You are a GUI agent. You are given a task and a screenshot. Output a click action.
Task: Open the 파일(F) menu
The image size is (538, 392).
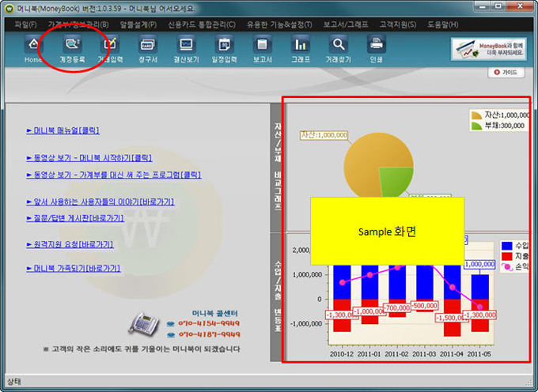[25, 24]
